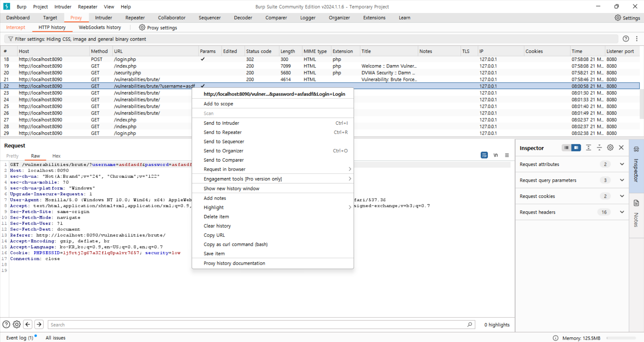Go to previous search match
644x342 pixels.
tap(28, 325)
